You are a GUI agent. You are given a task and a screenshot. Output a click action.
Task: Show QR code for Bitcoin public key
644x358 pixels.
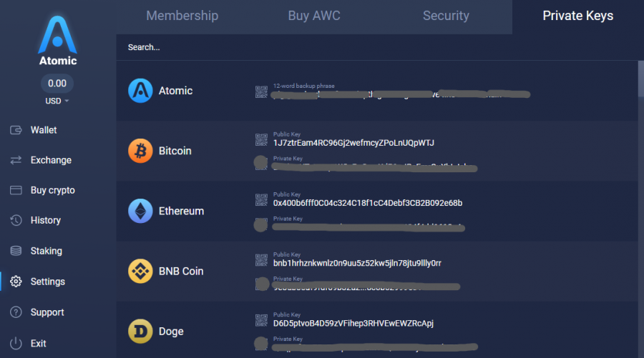click(x=261, y=139)
